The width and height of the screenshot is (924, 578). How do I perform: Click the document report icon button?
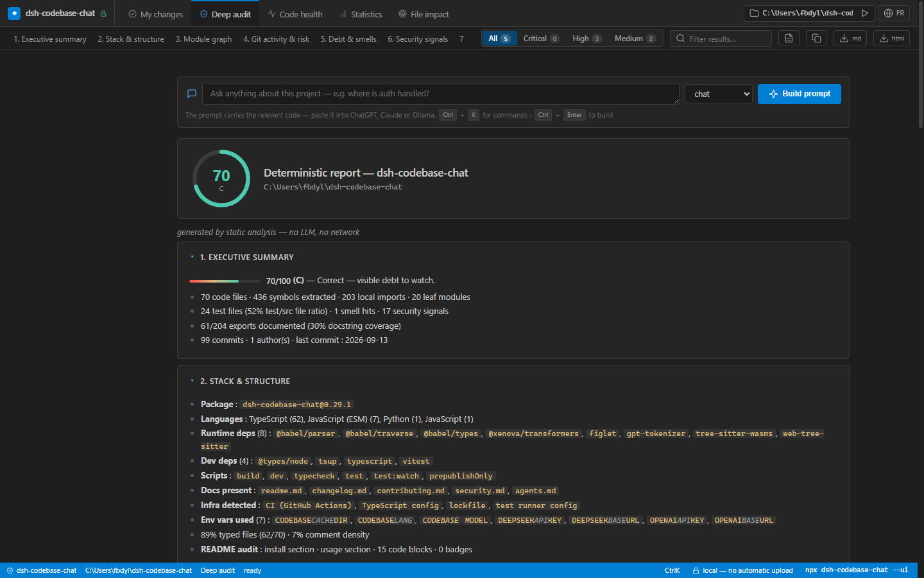(x=789, y=39)
